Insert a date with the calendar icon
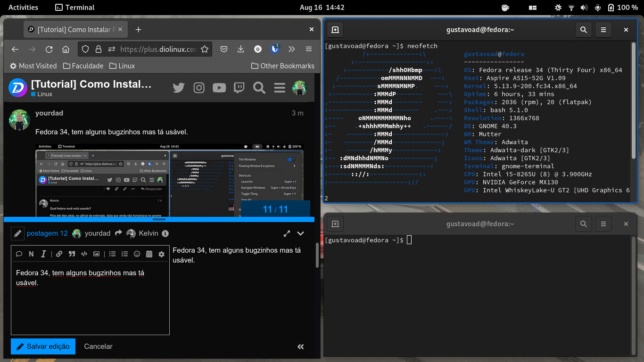 [149, 254]
